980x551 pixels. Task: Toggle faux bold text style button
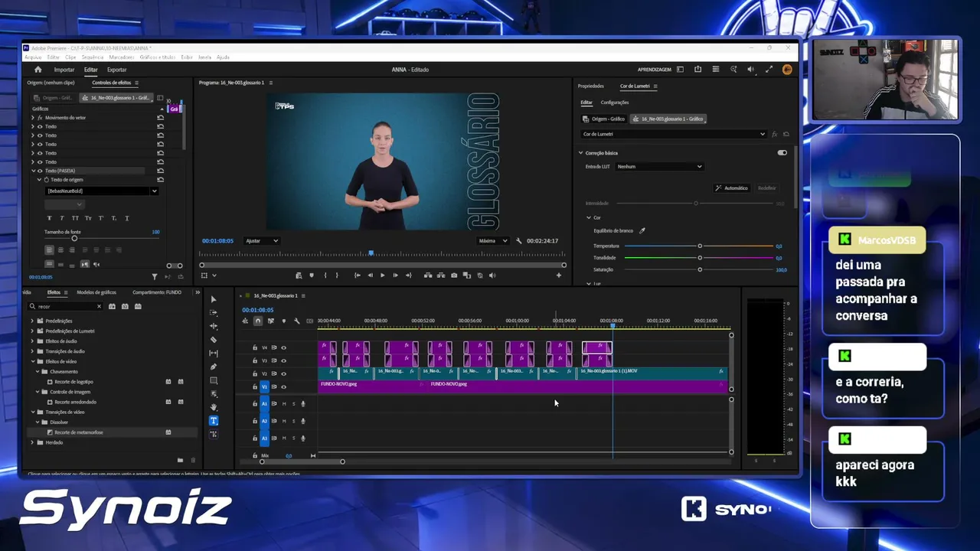51,218
